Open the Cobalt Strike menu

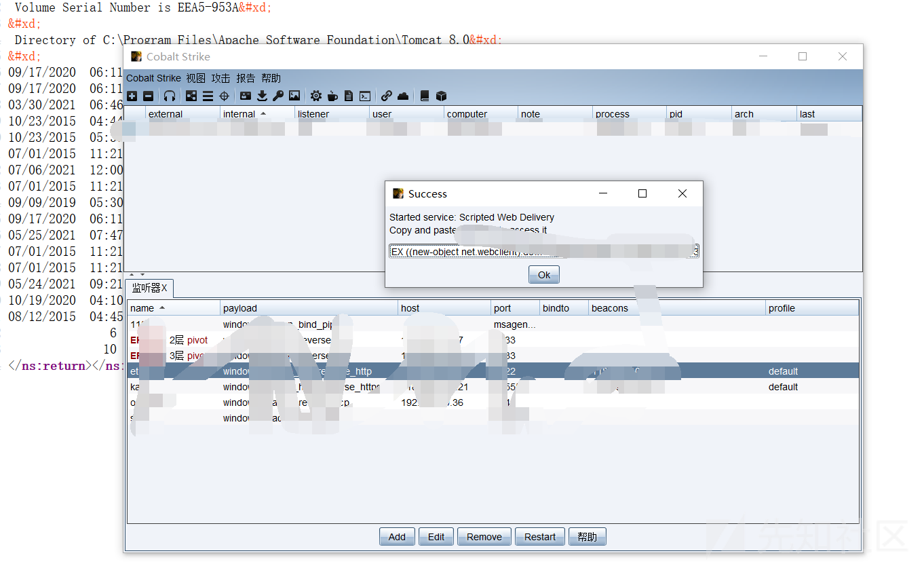point(153,78)
